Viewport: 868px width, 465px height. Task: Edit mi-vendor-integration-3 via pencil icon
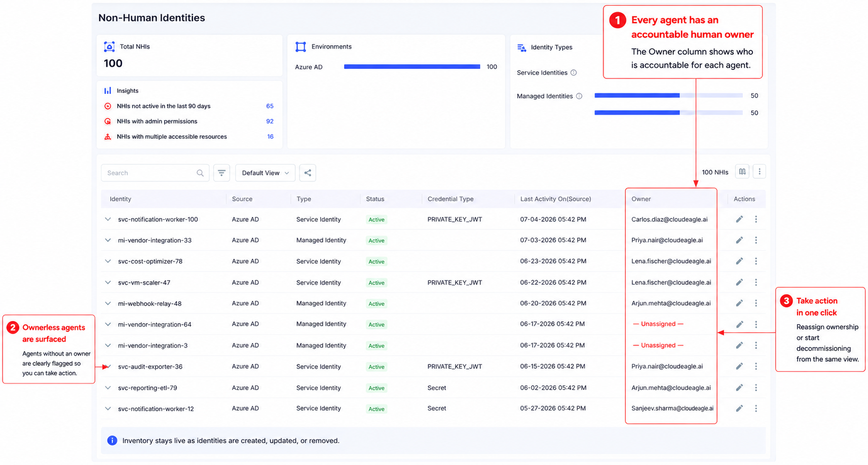coord(739,345)
